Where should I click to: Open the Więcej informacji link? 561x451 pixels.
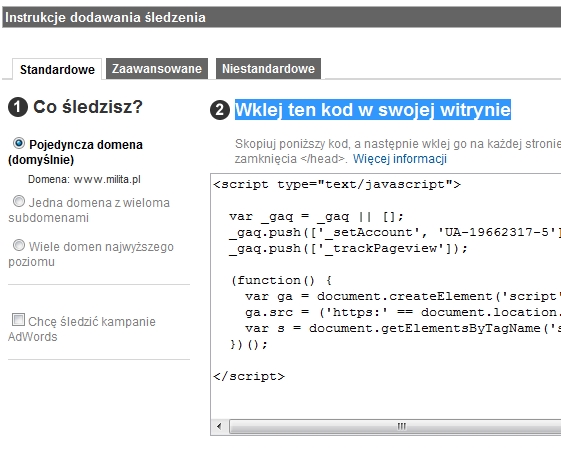[x=400, y=158]
